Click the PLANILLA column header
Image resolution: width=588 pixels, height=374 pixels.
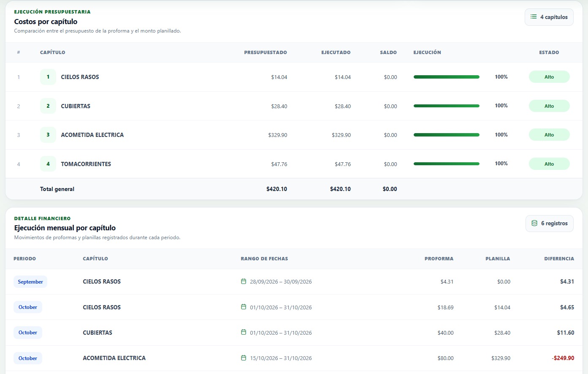coord(498,259)
